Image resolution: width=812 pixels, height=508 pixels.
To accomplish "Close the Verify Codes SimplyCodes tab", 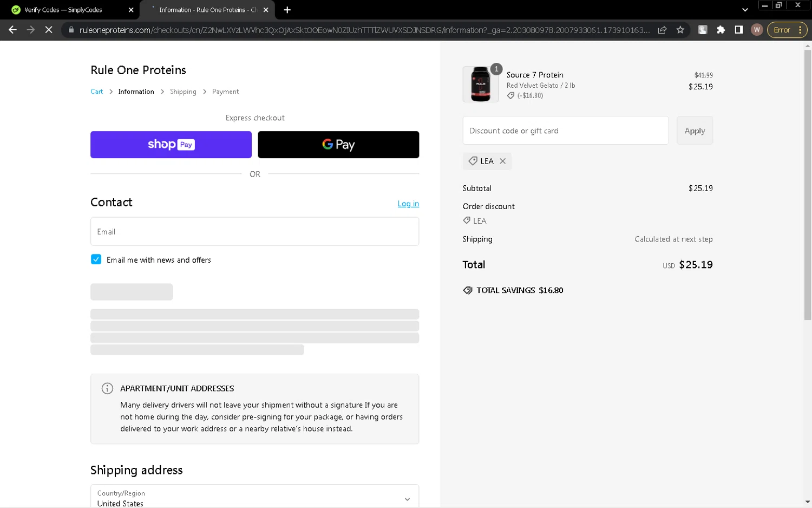I will 131,10.
